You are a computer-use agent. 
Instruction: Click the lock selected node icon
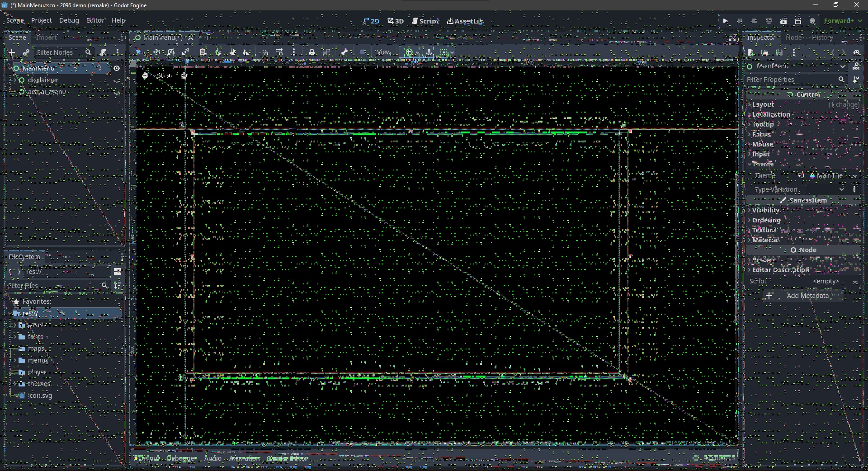pyautogui.click(x=311, y=52)
